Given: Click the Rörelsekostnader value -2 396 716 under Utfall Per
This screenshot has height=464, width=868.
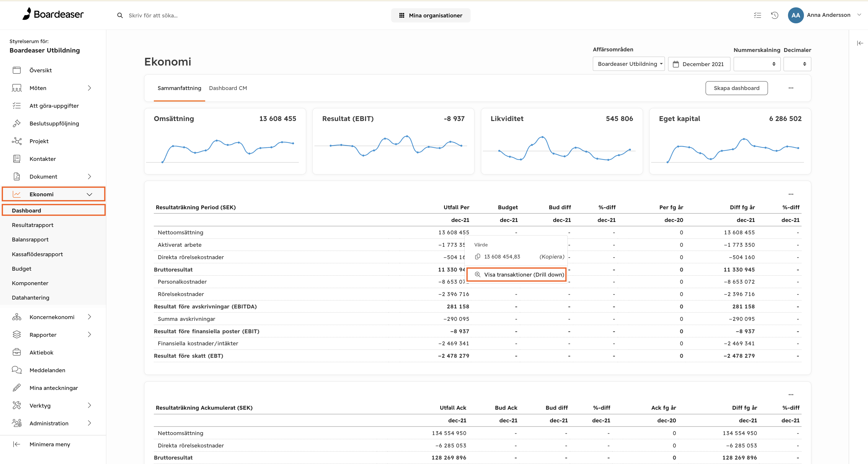Looking at the screenshot, I should [x=453, y=294].
